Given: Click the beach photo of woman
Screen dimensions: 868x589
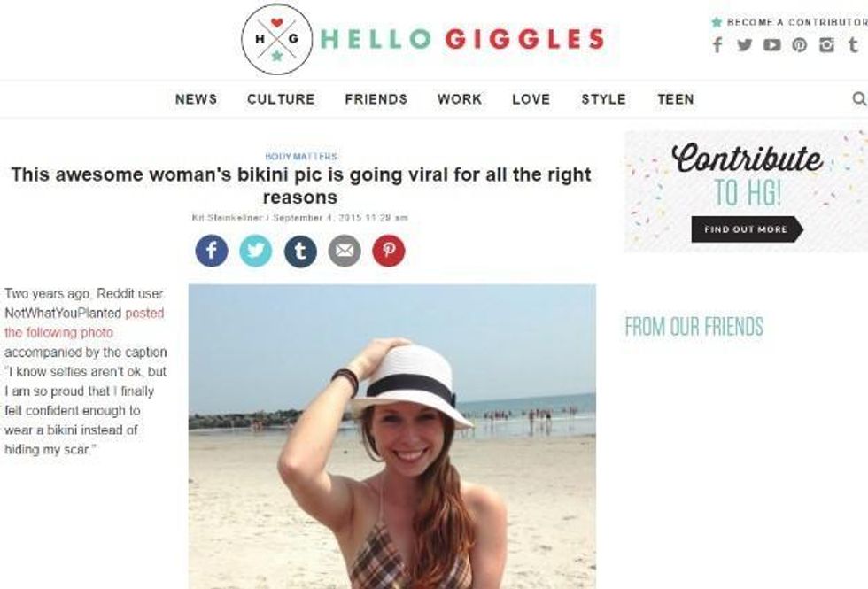Looking at the screenshot, I should click(391, 437).
